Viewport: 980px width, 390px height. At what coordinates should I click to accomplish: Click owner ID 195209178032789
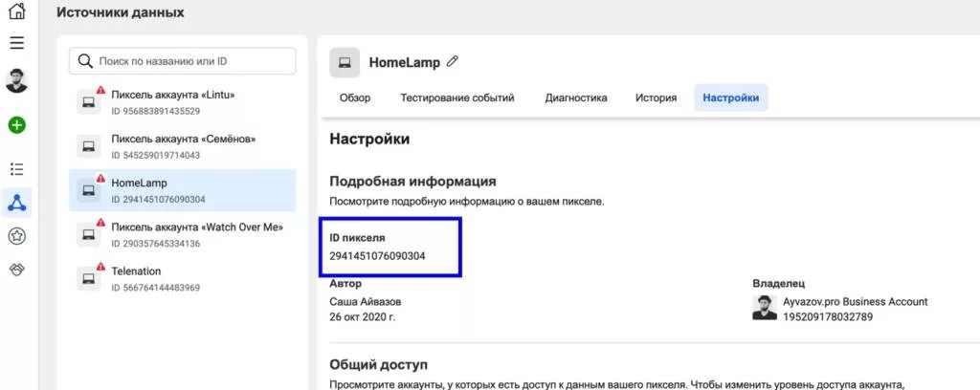(828, 317)
